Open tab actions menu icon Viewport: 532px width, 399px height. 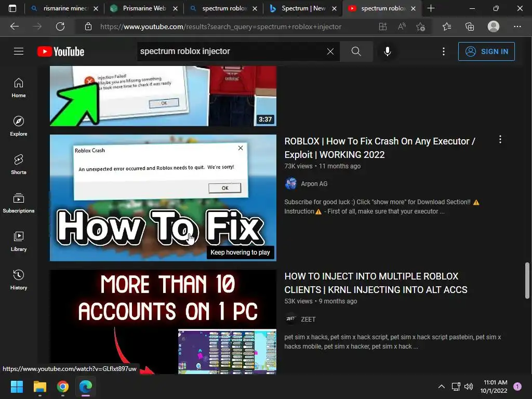point(12,8)
